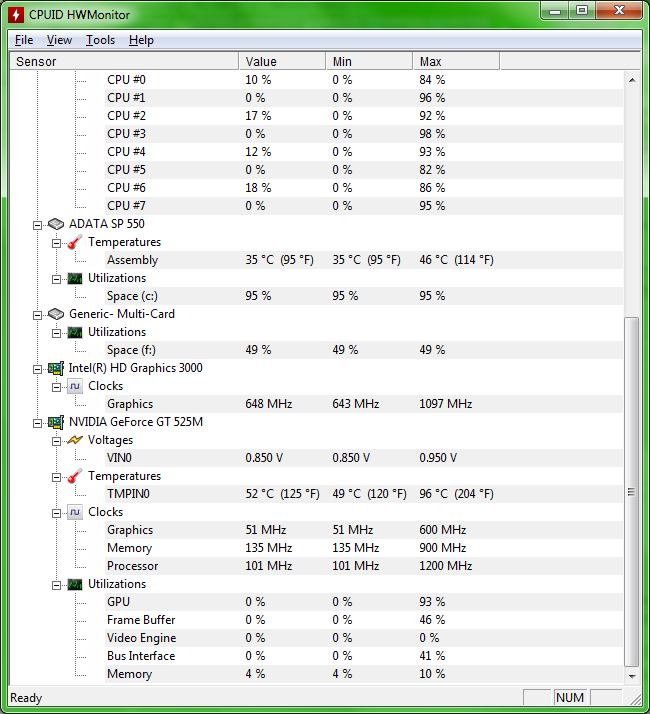Collapse the Generic- Multi-Card node
650x714 pixels.
click(x=38, y=314)
